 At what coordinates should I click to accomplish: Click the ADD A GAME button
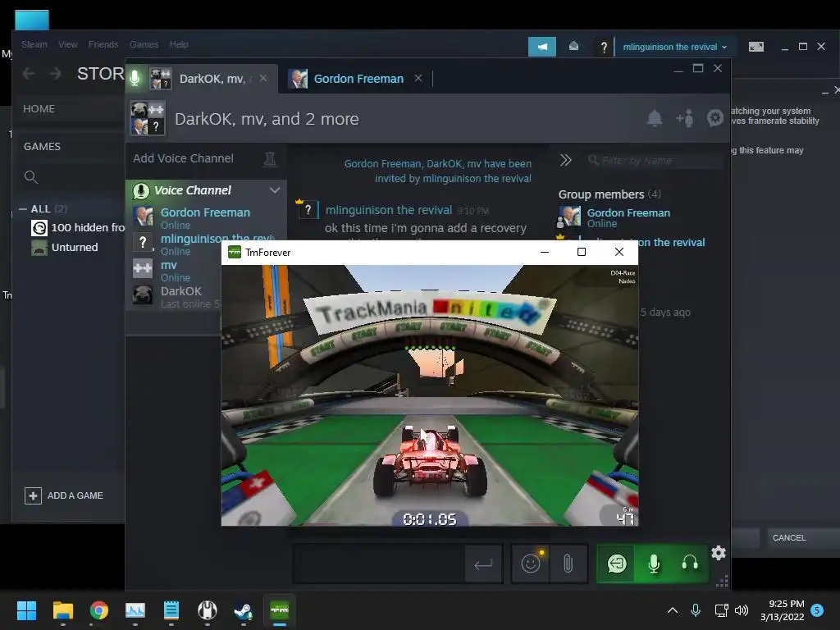(64, 495)
